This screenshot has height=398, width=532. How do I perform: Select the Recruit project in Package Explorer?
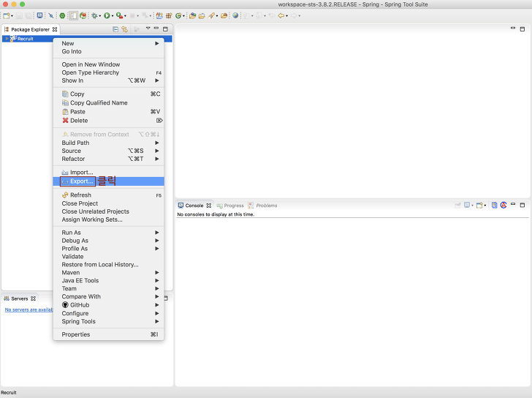[x=26, y=39]
